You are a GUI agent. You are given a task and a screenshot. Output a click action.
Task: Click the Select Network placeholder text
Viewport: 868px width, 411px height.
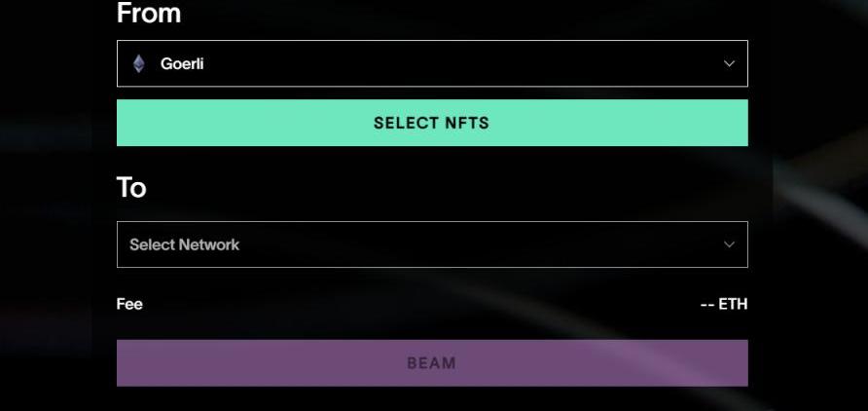click(184, 244)
